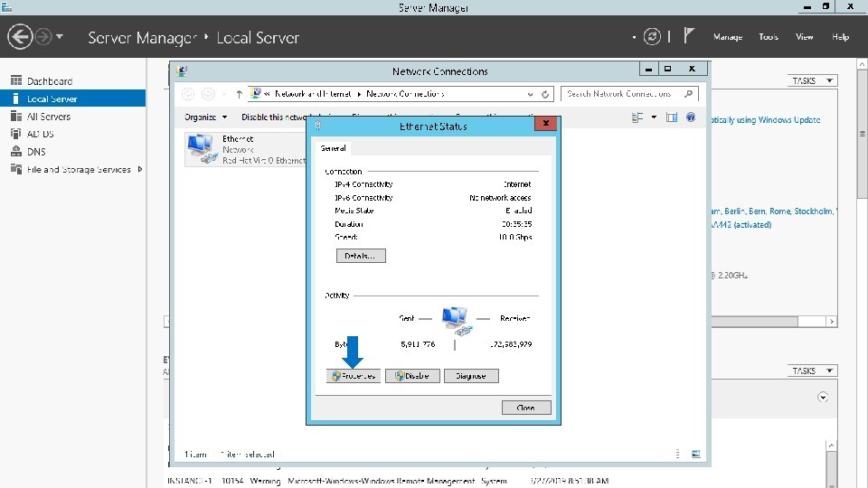Open the Organize dropdown
The height and width of the screenshot is (488, 868).
(205, 117)
